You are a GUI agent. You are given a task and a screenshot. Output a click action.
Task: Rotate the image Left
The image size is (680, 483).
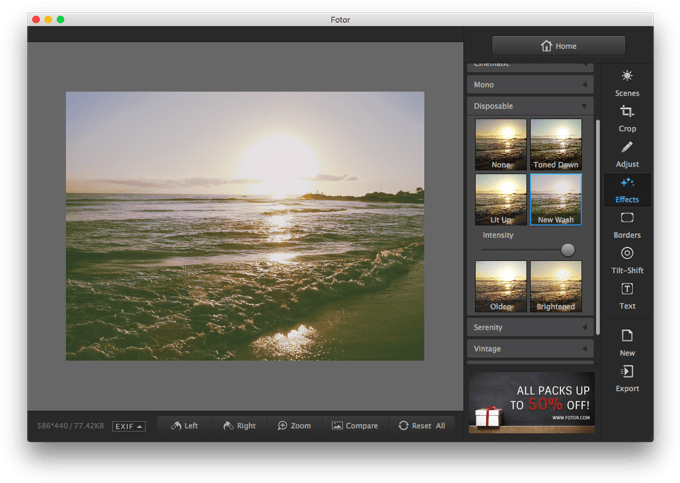(184, 426)
